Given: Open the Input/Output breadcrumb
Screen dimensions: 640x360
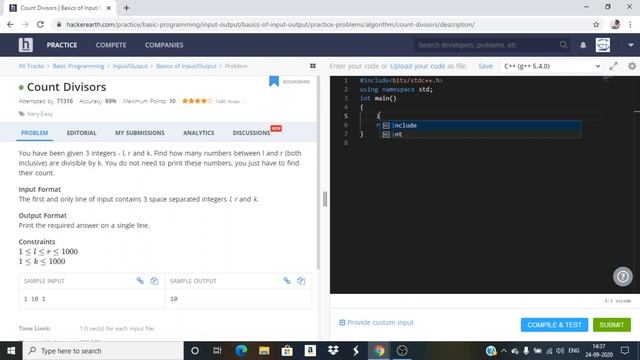Looking at the screenshot, I should pyautogui.click(x=130, y=66).
